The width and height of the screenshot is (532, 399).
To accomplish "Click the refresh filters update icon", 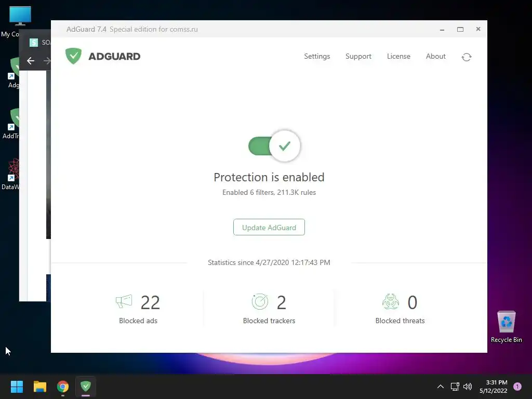I will pos(467,57).
